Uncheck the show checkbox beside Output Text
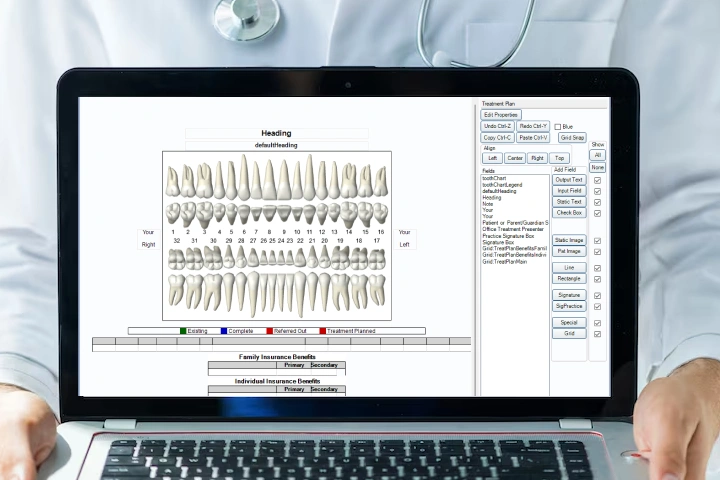Viewport: 720px width, 480px height. pyautogui.click(x=598, y=180)
